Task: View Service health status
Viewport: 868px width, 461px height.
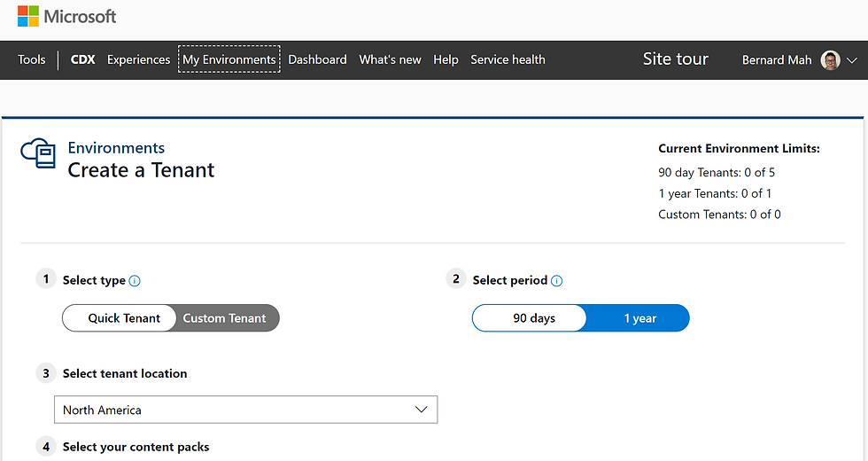Action: coord(508,60)
